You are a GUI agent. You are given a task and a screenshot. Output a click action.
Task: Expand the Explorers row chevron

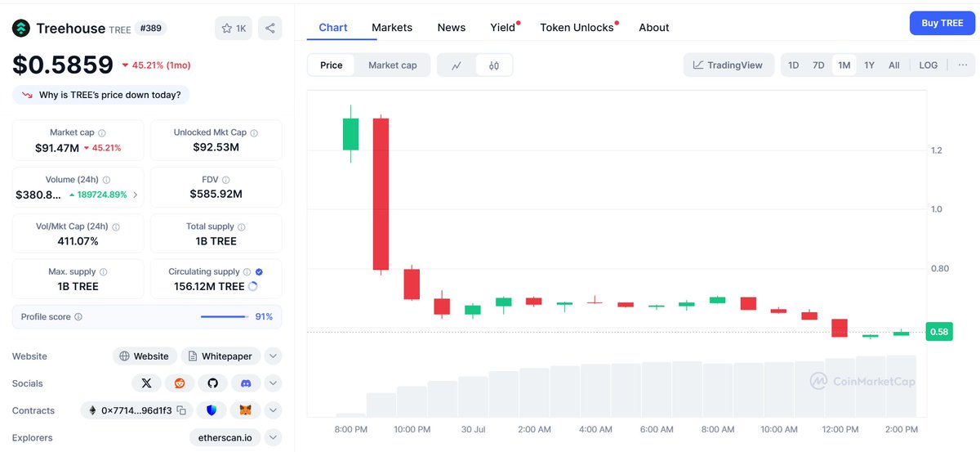(273, 437)
